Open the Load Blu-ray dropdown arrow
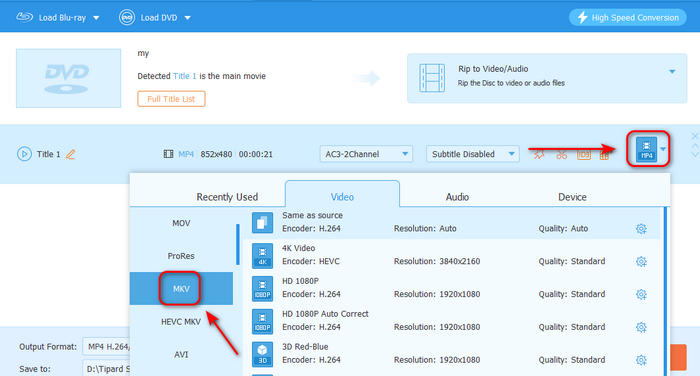The height and width of the screenshot is (376, 700). (x=96, y=18)
